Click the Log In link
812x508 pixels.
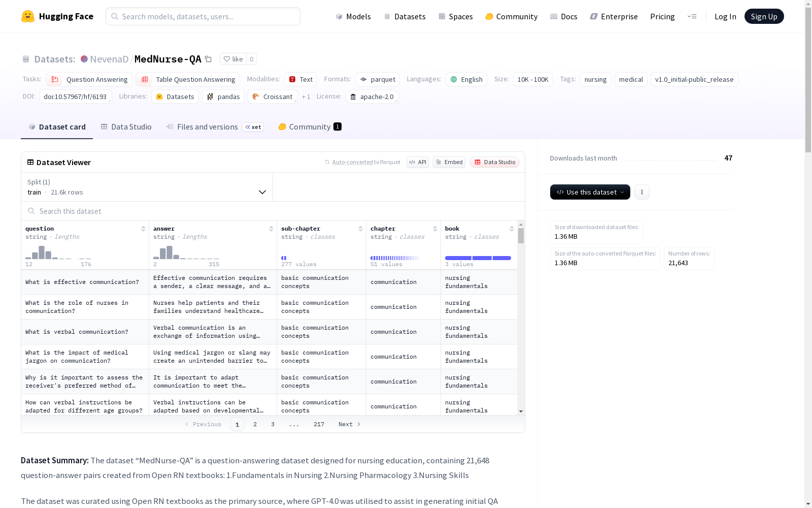pyautogui.click(x=725, y=16)
